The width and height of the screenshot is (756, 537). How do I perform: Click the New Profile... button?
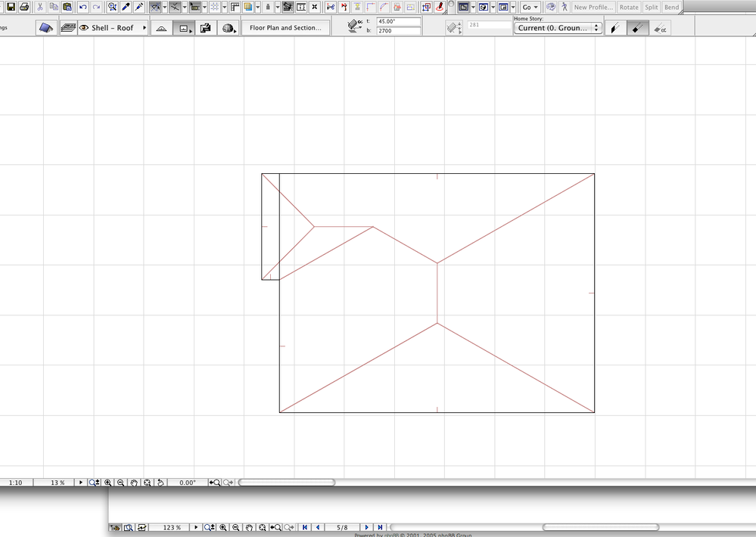pos(593,7)
